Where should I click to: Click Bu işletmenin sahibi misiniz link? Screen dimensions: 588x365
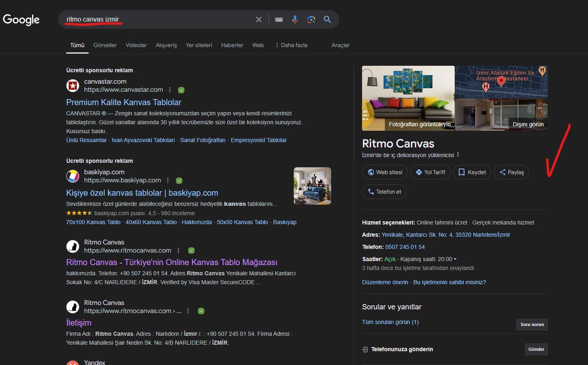(449, 282)
